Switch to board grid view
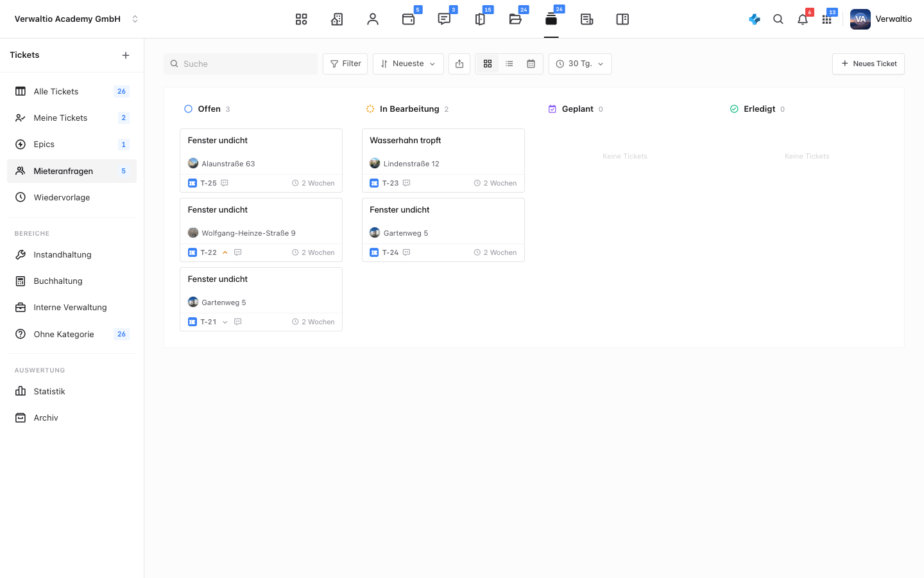This screenshot has width=924, height=578. coord(488,64)
